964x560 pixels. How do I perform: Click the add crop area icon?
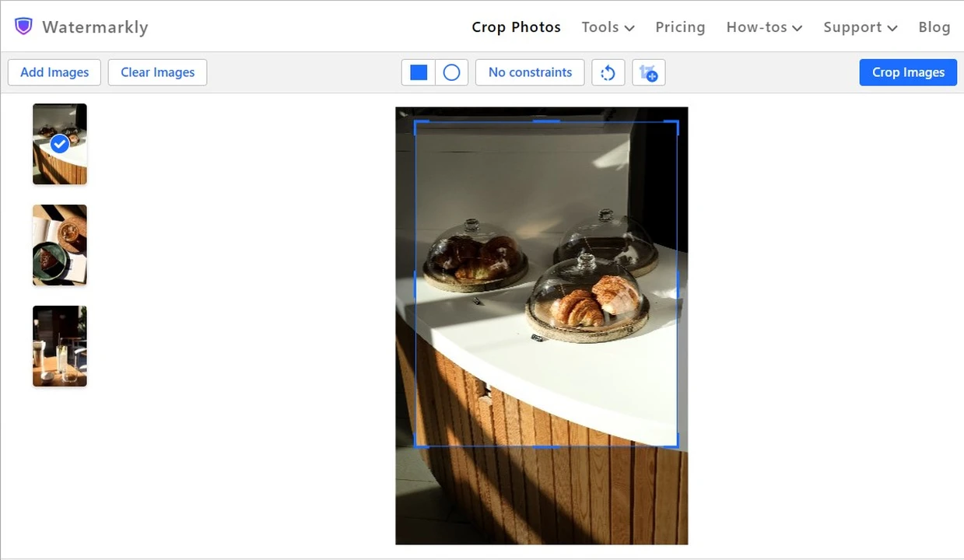tap(649, 72)
